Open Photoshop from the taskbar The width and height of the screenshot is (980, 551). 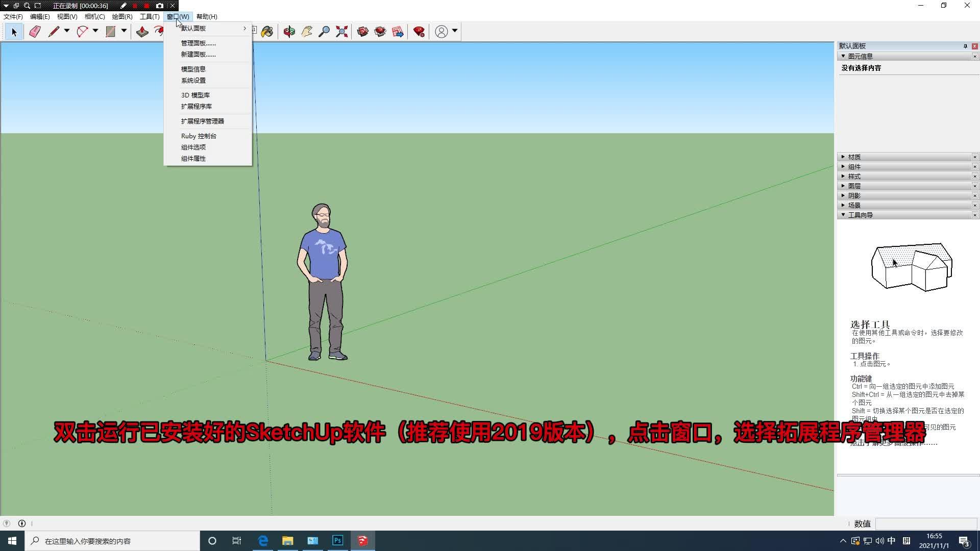pyautogui.click(x=337, y=541)
